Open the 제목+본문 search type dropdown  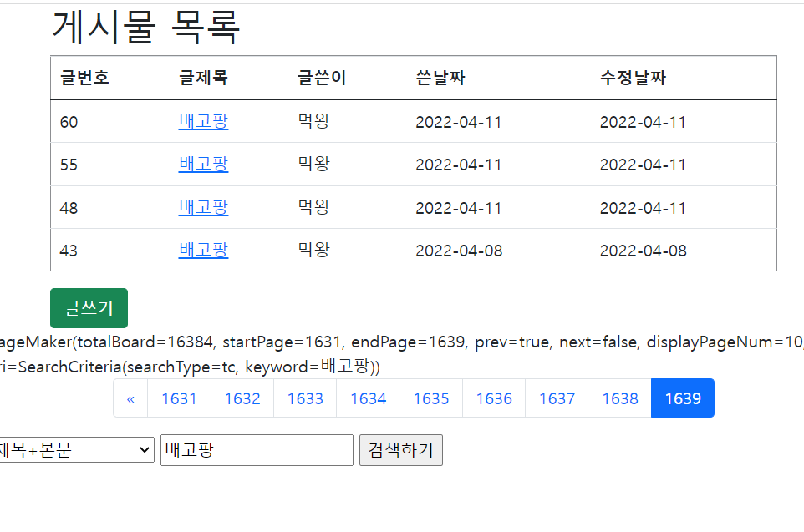click(75, 450)
